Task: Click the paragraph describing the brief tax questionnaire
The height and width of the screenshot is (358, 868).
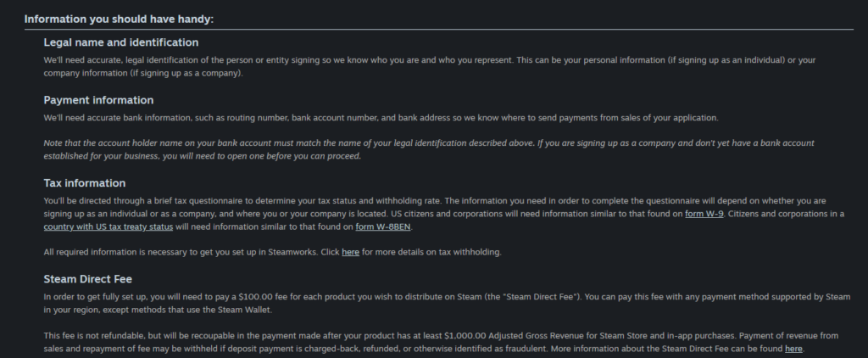Action: [444, 214]
